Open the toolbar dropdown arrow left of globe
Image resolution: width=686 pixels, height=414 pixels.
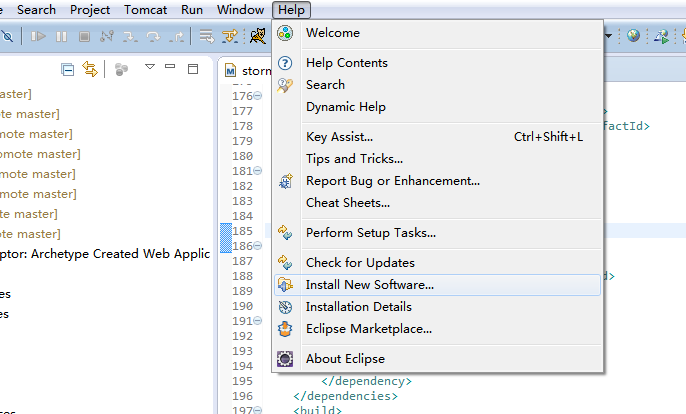[x=608, y=36]
